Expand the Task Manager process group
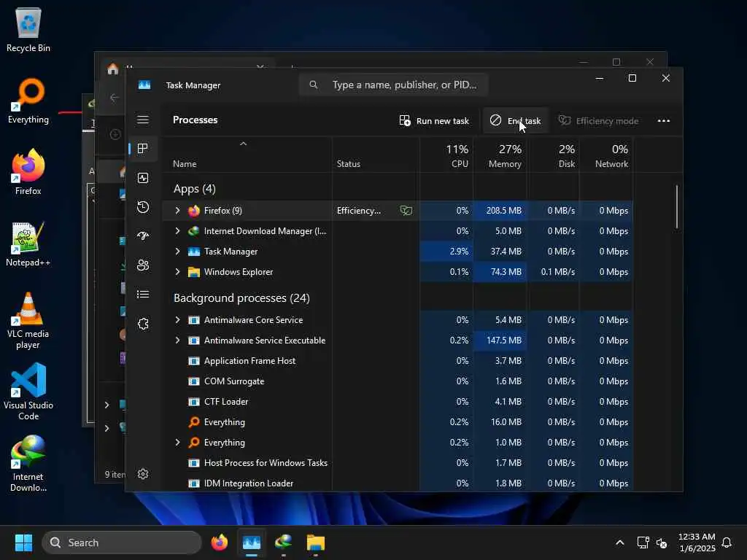 [x=178, y=252]
